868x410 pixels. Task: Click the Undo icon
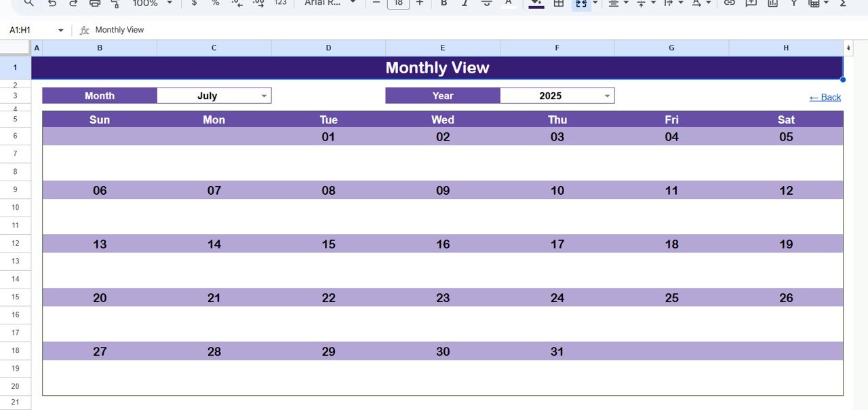(53, 3)
